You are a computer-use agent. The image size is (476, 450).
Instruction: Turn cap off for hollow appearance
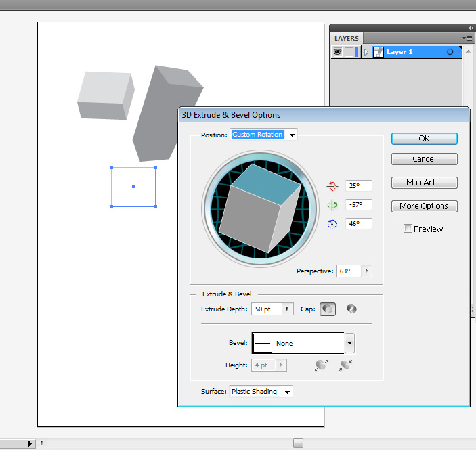click(x=351, y=309)
